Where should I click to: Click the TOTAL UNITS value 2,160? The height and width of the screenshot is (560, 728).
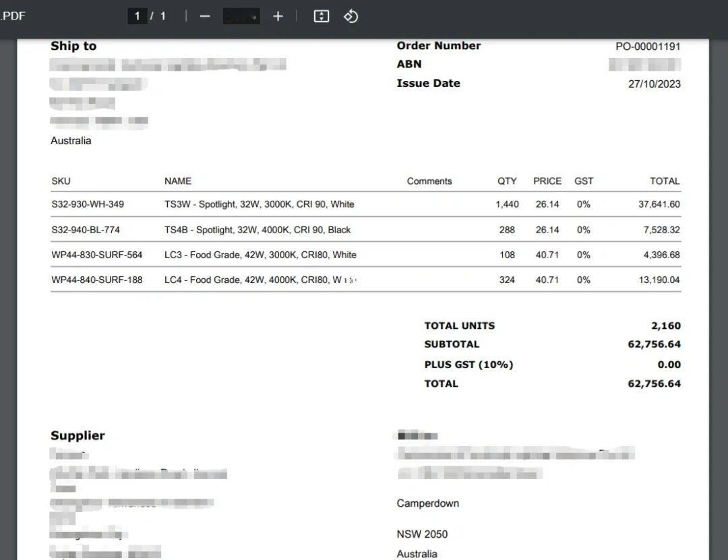point(665,325)
